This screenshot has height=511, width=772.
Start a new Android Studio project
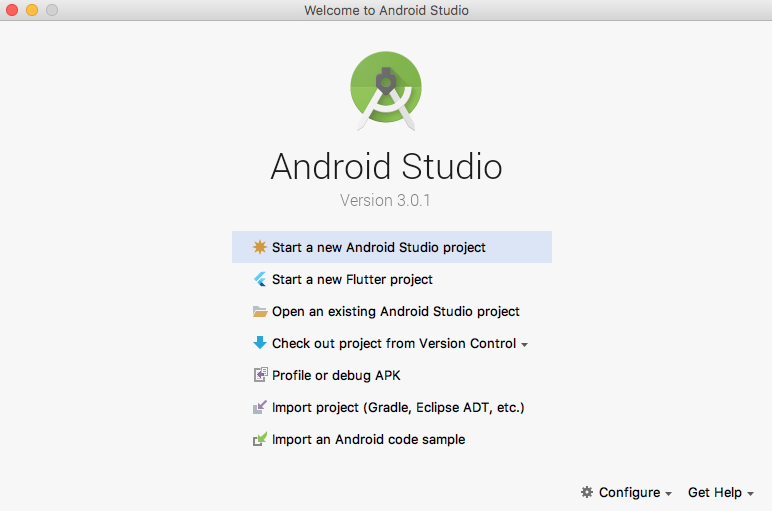coord(392,247)
